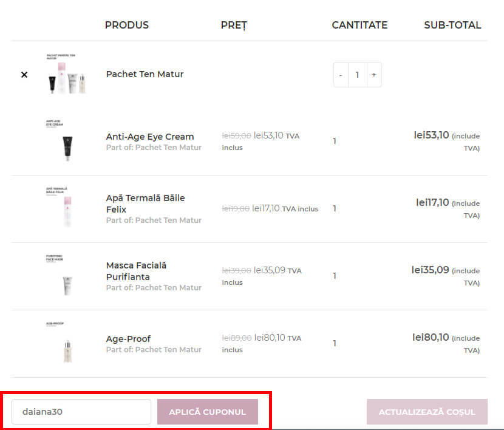Remove Pachet Ten Matur with the X icon
Viewport: 504px width, 430px height.
point(24,75)
